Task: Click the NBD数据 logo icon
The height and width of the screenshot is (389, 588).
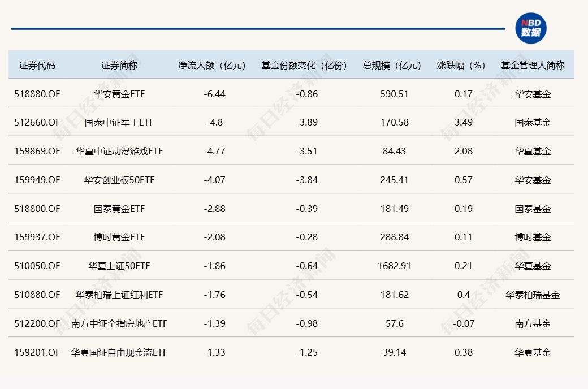Action: pyautogui.click(x=530, y=28)
